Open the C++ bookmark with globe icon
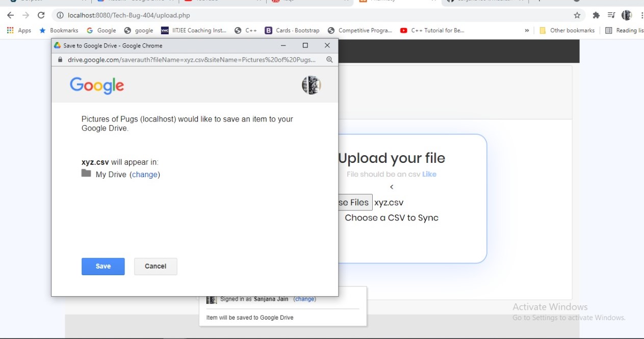Screen dimensions: 644x339 [246, 31]
